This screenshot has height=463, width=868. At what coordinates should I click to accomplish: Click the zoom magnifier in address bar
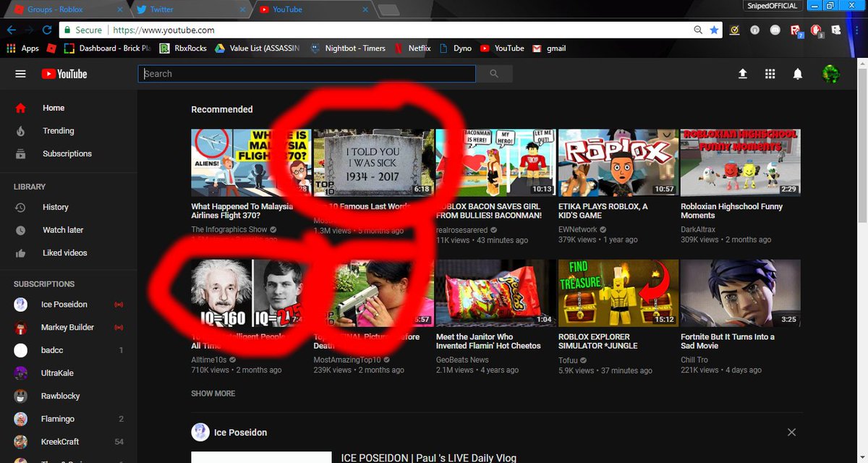tap(698, 30)
